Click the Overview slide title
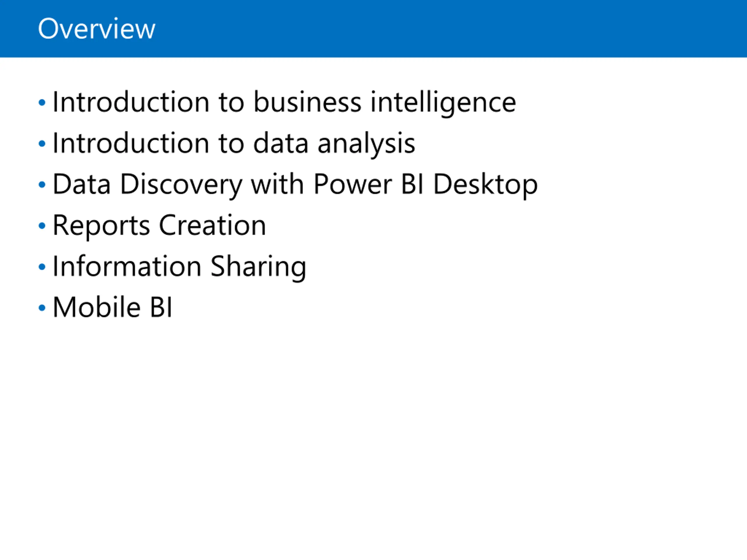 (97, 29)
